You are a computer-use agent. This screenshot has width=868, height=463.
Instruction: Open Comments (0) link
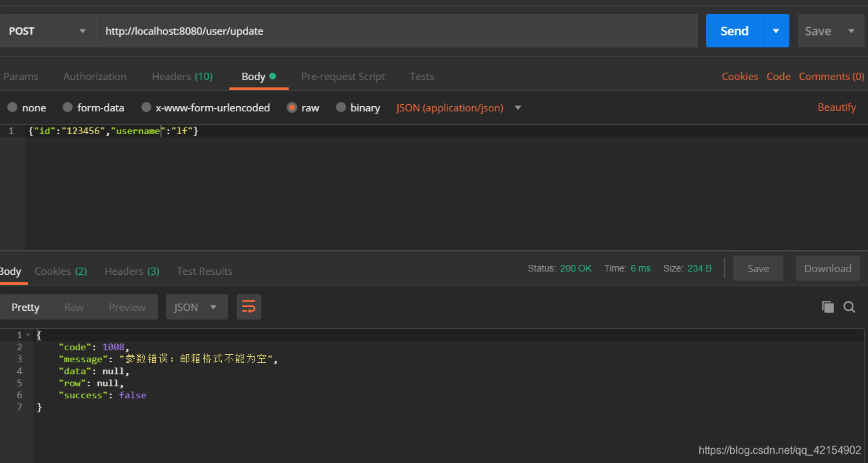pos(831,76)
